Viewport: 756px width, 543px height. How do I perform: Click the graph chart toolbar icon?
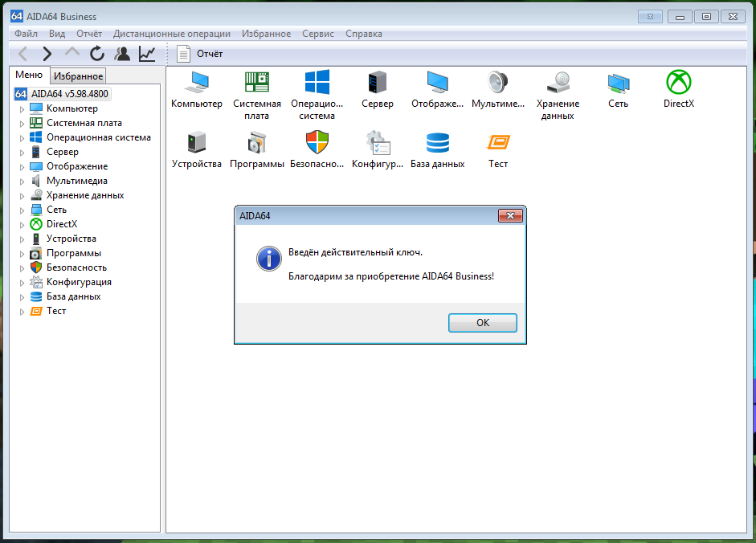(x=147, y=54)
